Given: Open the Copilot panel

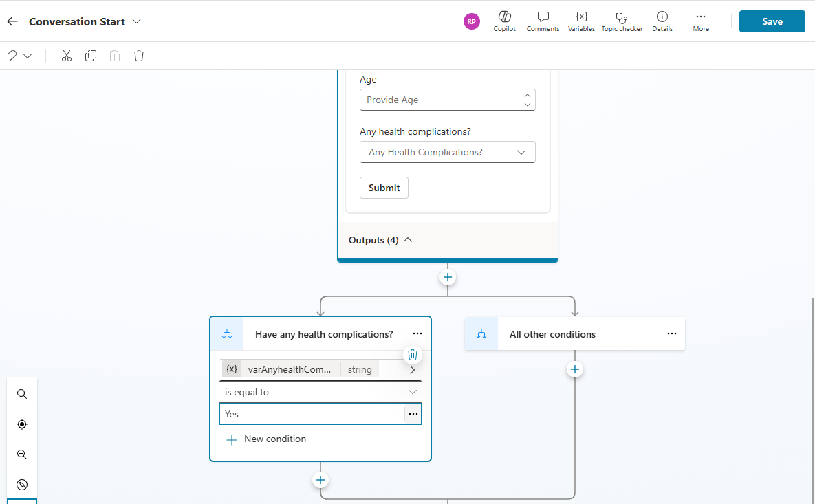Looking at the screenshot, I should [x=504, y=21].
